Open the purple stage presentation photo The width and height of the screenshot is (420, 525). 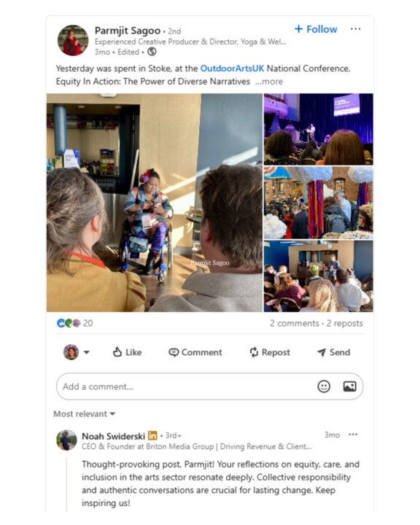pyautogui.click(x=318, y=129)
